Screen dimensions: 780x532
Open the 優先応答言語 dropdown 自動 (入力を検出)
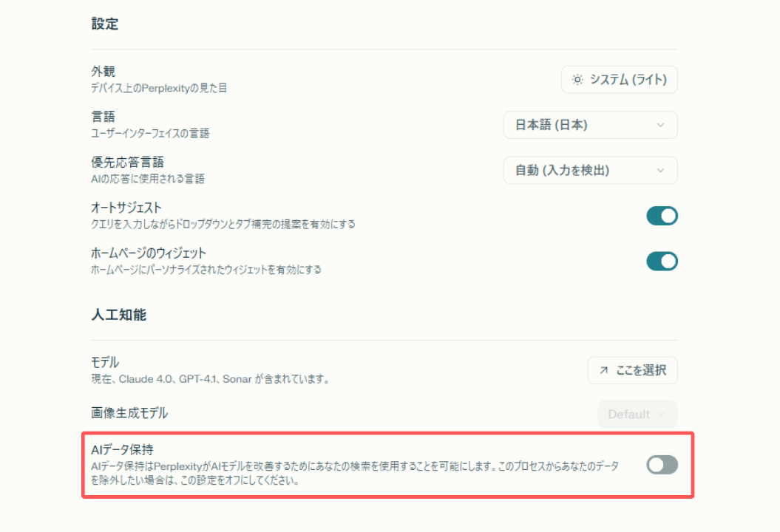pyautogui.click(x=591, y=171)
